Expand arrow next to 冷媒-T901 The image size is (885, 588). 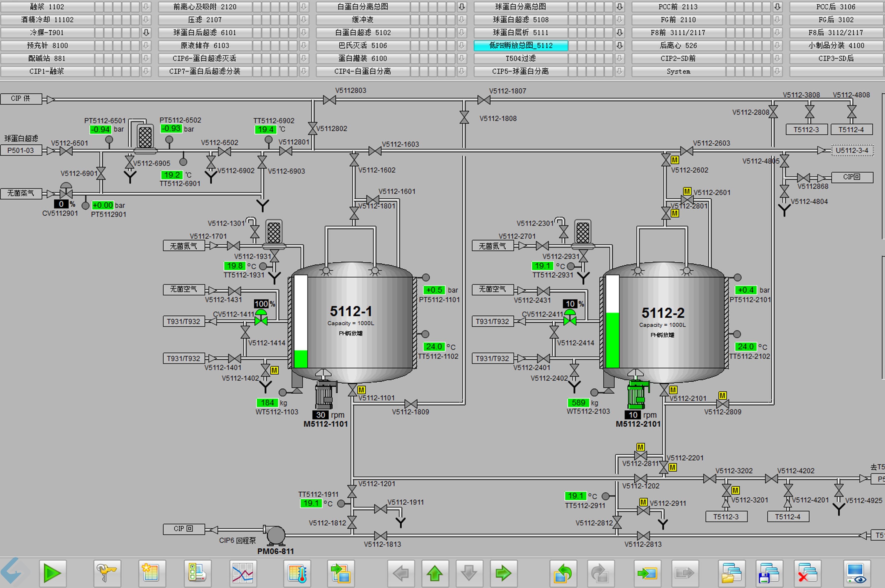click(x=146, y=33)
